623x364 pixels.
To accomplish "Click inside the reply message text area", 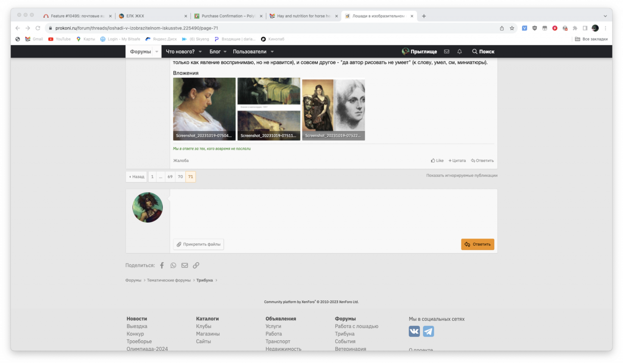I will 333,212.
